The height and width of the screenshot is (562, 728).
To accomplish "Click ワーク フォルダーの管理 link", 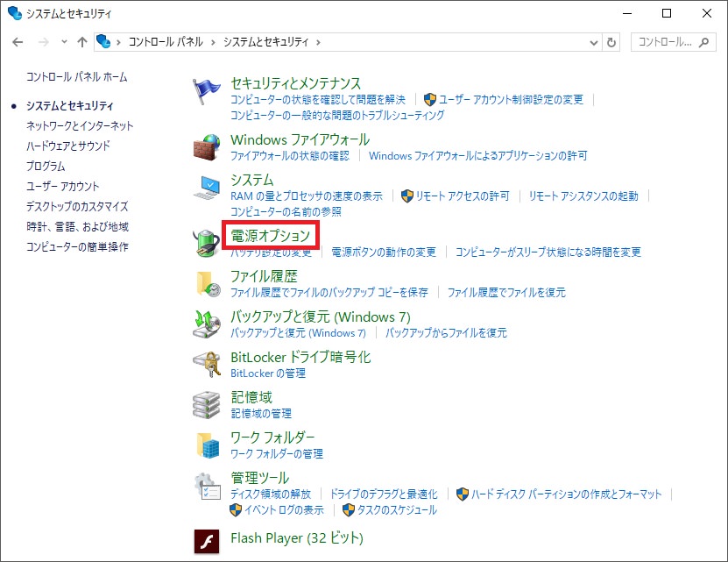I will tap(277, 454).
